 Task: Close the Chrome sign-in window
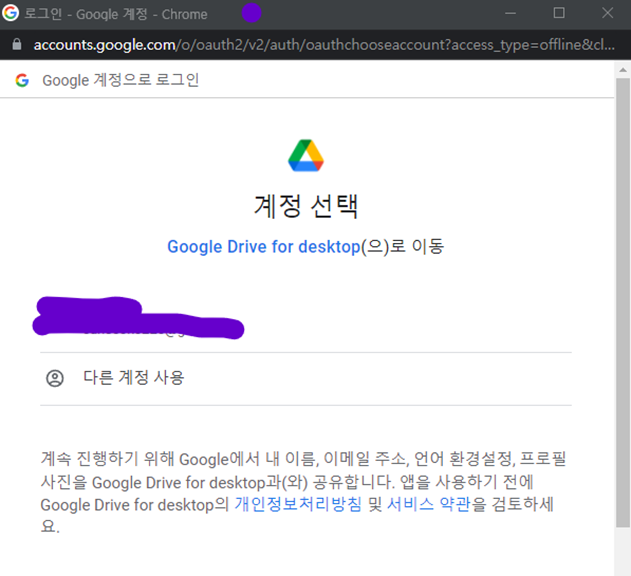[x=608, y=13]
